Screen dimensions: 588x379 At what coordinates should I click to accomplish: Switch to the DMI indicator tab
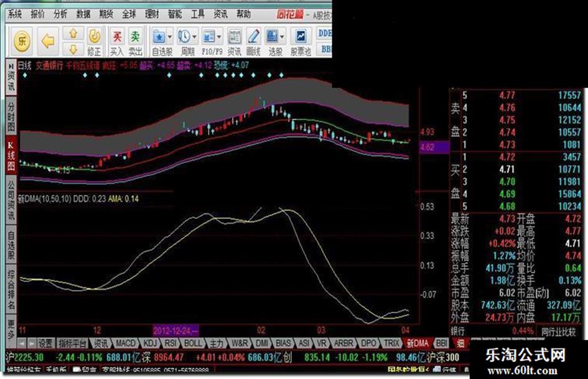[x=262, y=343]
